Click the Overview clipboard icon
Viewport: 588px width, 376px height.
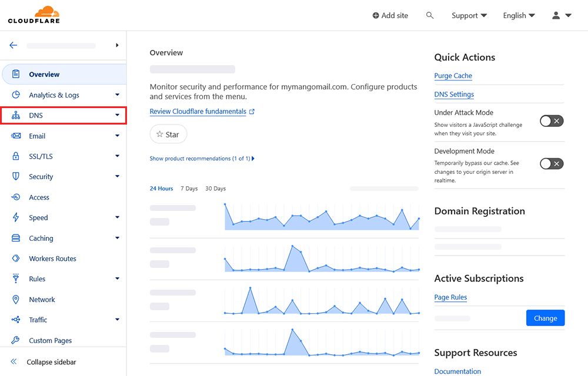tap(16, 74)
